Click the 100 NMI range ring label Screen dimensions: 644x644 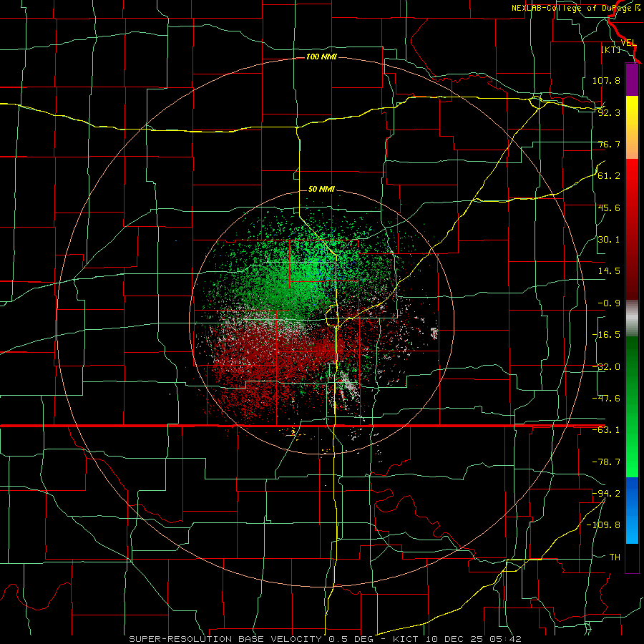[x=321, y=57]
